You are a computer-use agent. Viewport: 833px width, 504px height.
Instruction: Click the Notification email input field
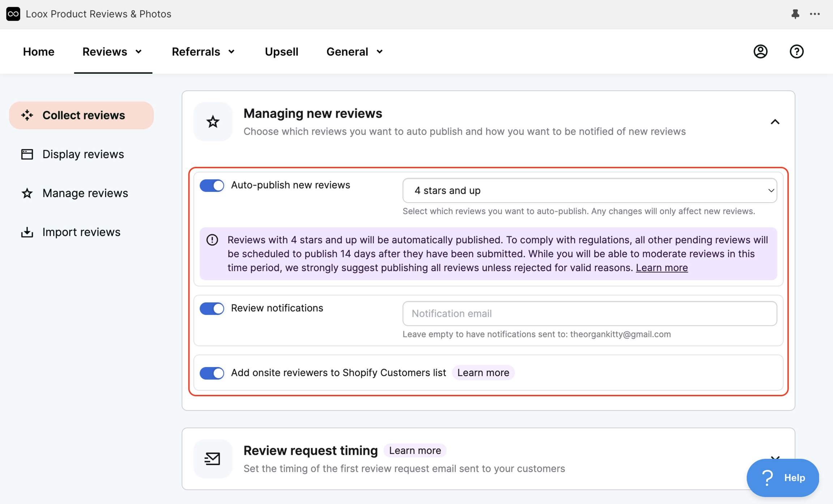(x=589, y=313)
